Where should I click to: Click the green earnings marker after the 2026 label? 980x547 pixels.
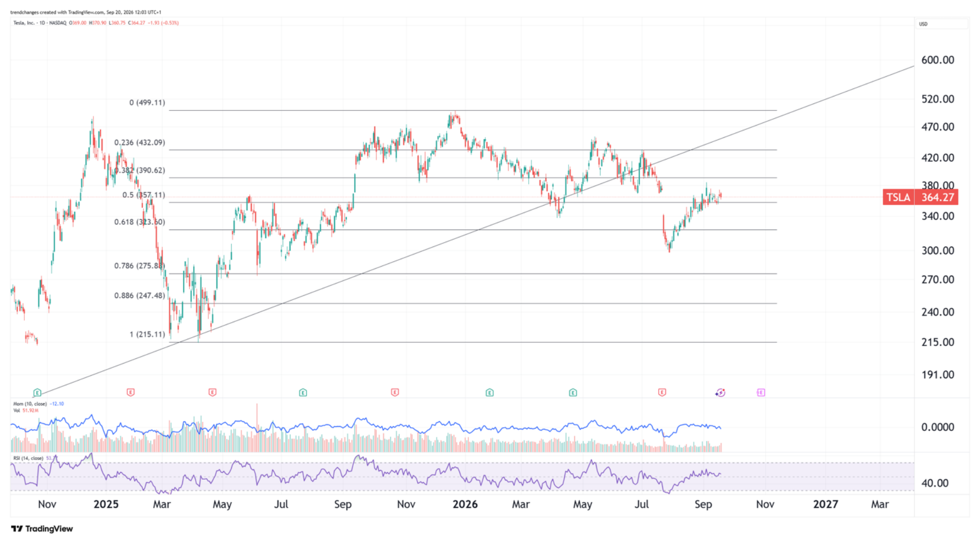pyautogui.click(x=489, y=393)
